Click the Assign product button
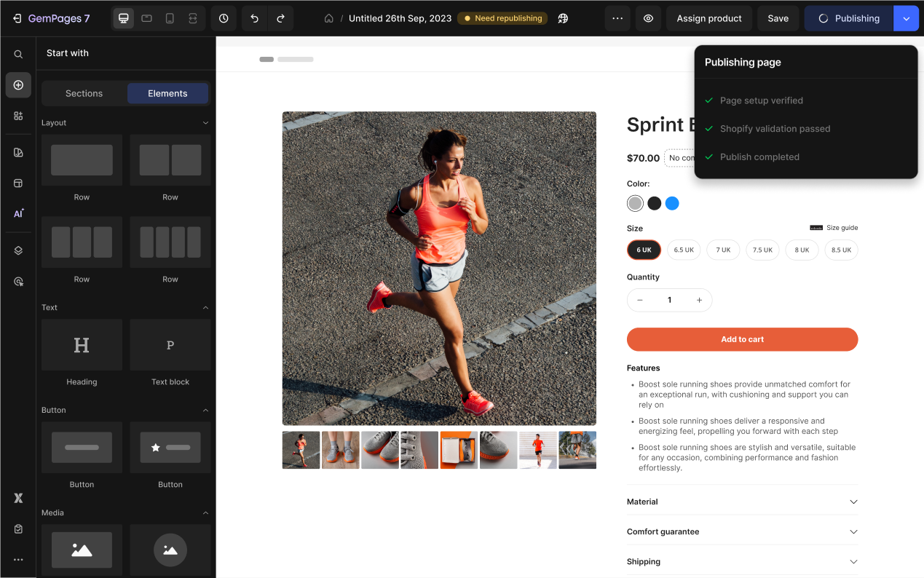The height and width of the screenshot is (578, 924). point(708,18)
